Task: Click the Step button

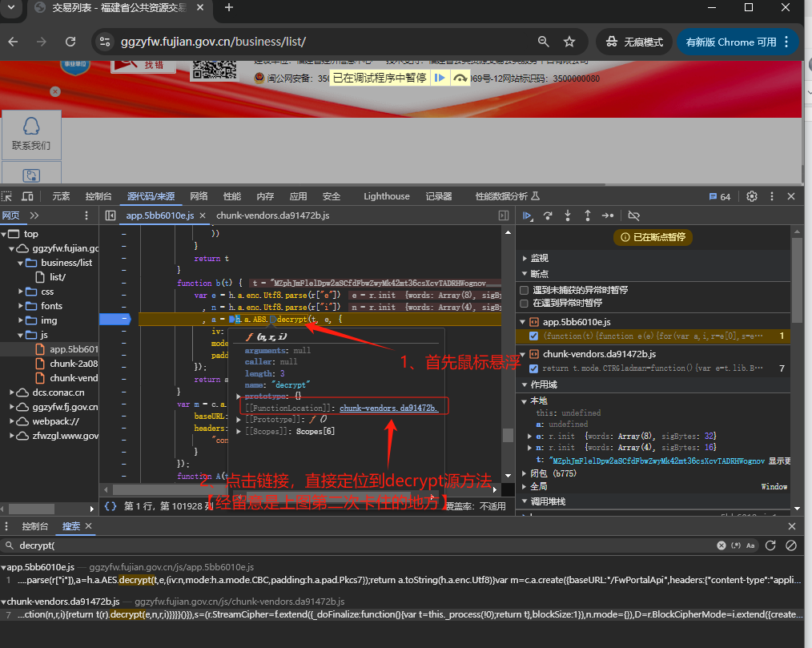Action: coord(608,215)
